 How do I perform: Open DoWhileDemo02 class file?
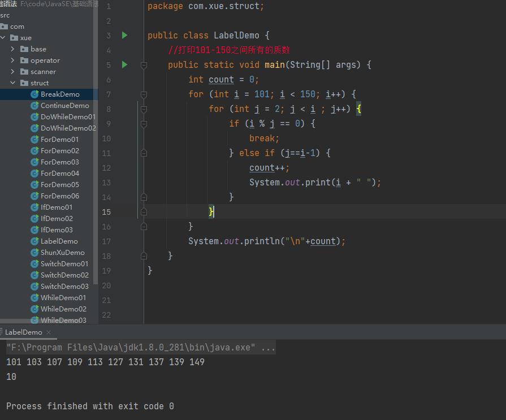pyautogui.click(x=68, y=128)
